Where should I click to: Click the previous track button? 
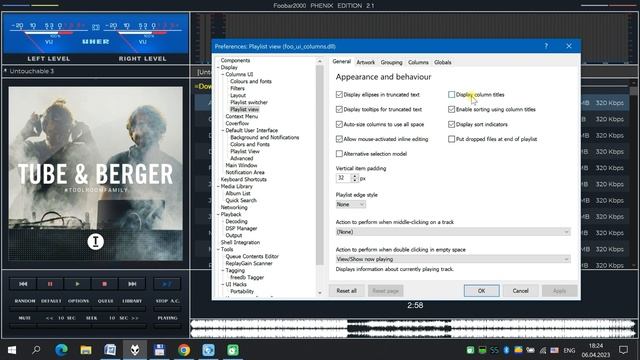23,284
